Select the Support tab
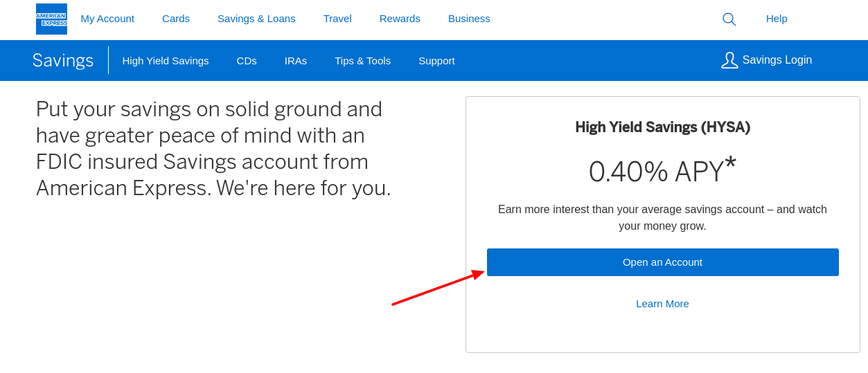 436,60
